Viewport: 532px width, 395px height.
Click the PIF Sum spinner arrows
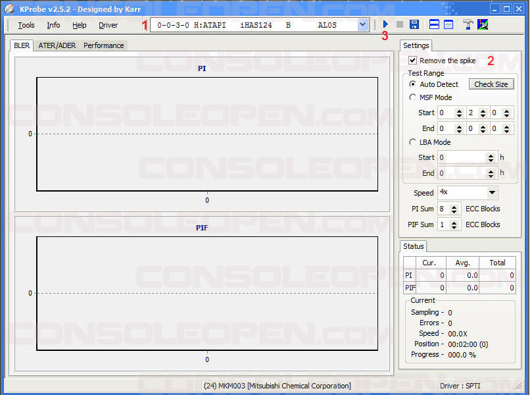click(x=454, y=225)
